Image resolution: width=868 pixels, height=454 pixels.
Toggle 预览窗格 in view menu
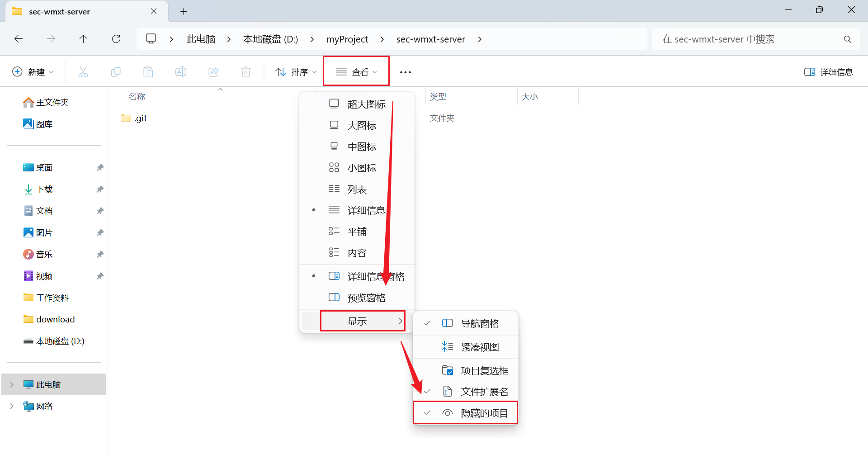click(357, 298)
